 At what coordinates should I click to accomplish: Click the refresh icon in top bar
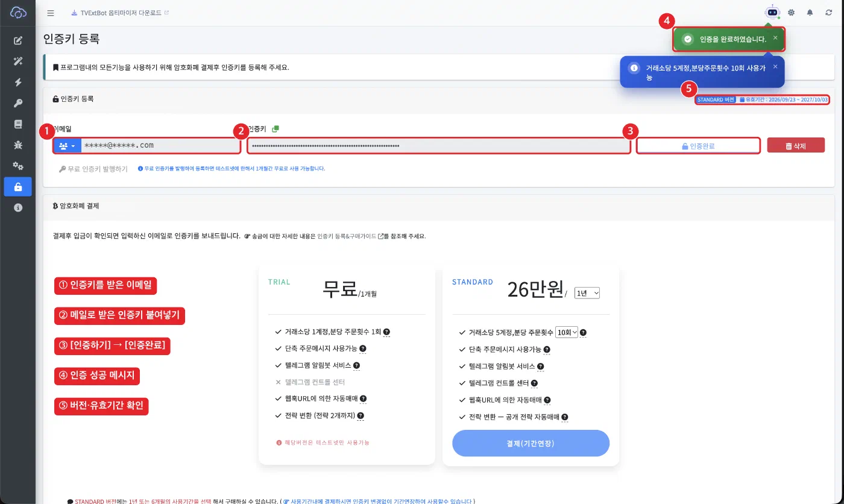coord(828,13)
